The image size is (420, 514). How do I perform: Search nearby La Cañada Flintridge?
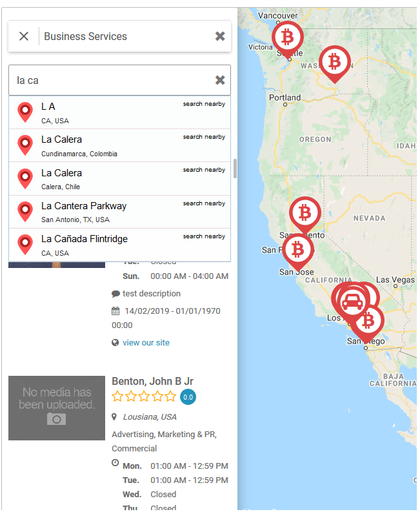point(204,236)
